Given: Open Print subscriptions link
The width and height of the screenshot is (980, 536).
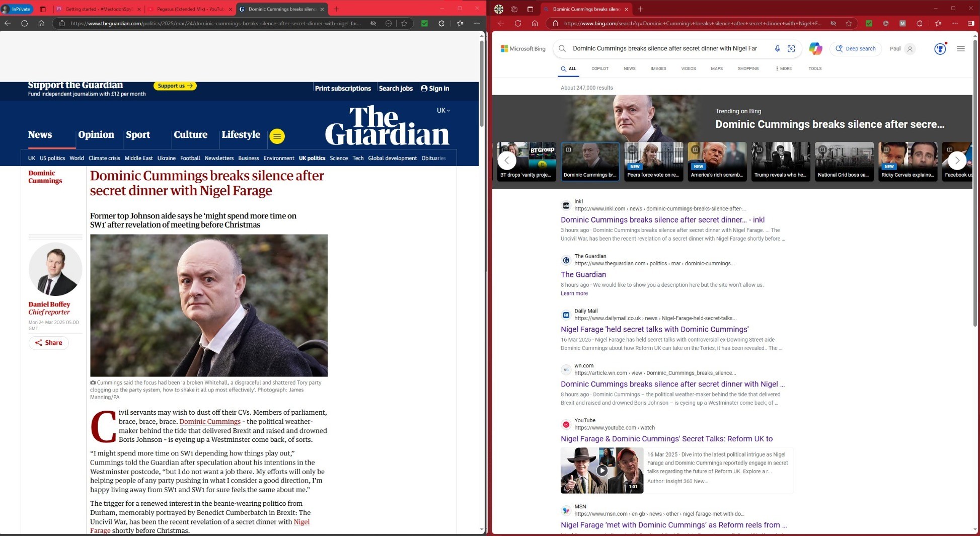Looking at the screenshot, I should point(343,88).
